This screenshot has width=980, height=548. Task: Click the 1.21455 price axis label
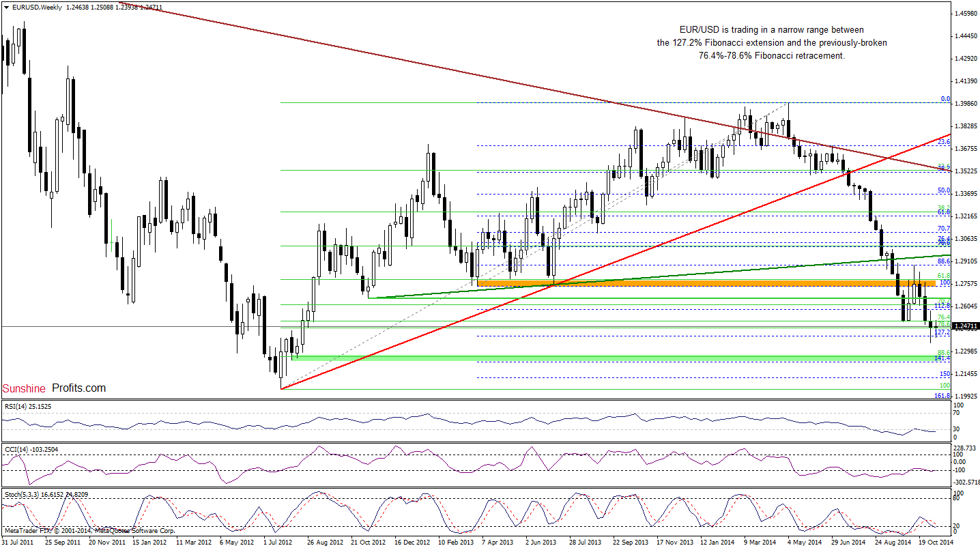click(x=966, y=374)
